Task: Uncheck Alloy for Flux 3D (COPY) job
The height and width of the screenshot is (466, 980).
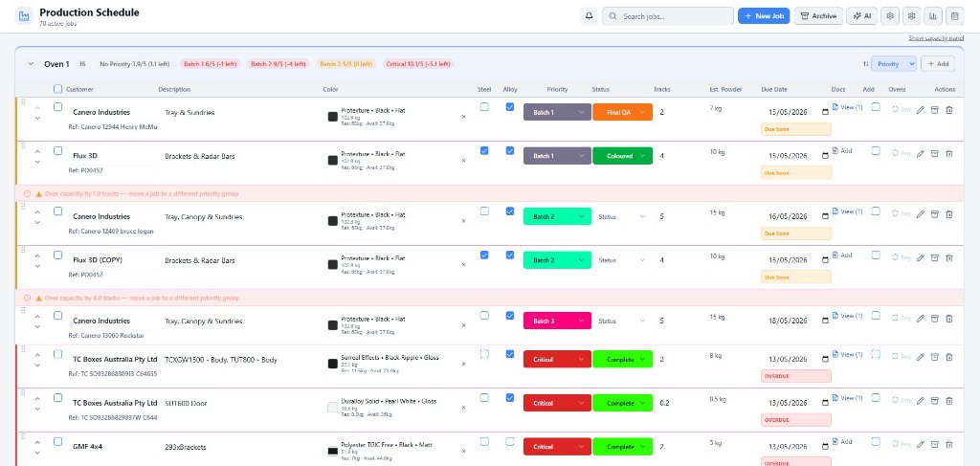Action: [510, 255]
